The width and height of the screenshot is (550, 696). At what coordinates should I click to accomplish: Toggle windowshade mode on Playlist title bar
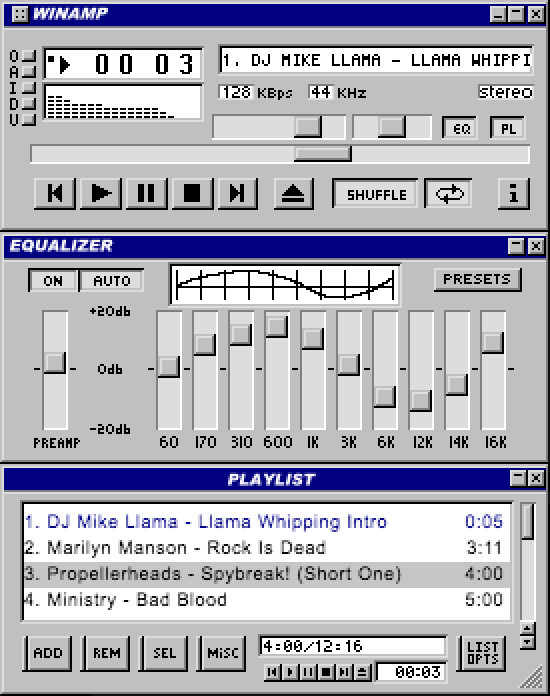click(518, 478)
